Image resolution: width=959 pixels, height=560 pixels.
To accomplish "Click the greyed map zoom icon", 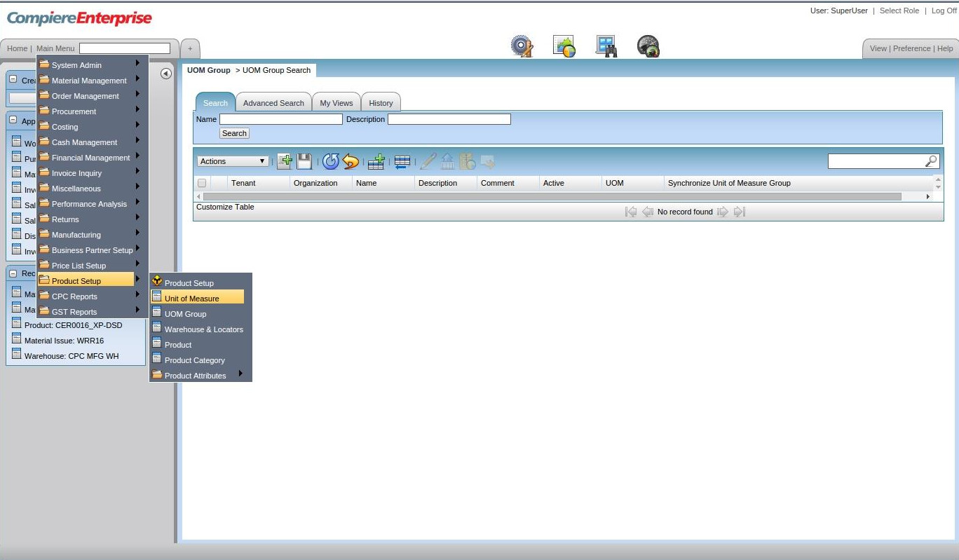I will pyautogui.click(x=468, y=161).
